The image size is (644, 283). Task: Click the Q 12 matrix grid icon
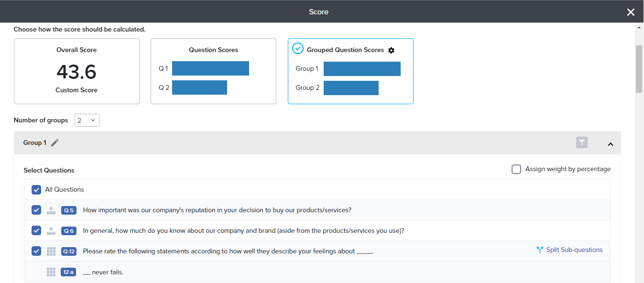coord(51,251)
